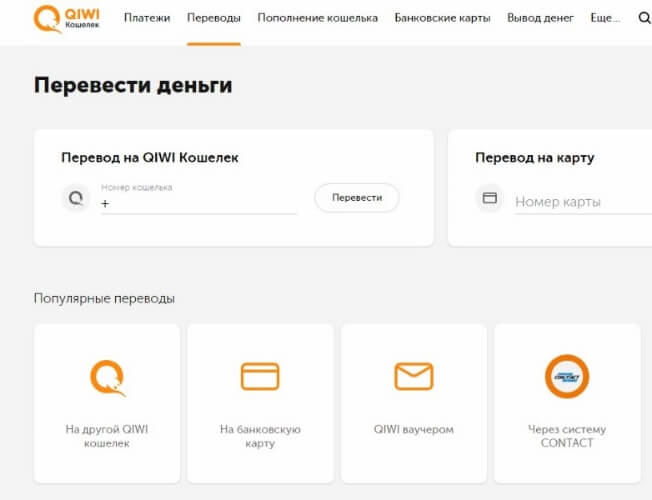
Task: Click the На банковскую карту label
Action: coord(260,436)
